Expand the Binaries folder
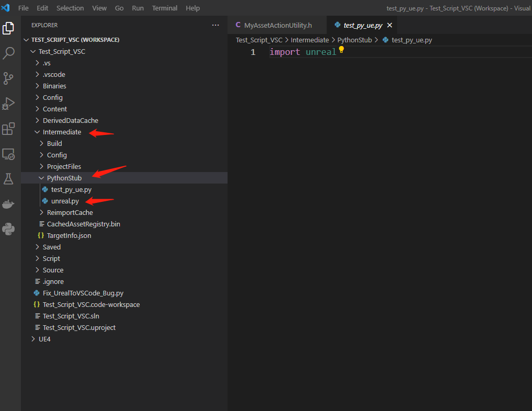 pos(37,86)
